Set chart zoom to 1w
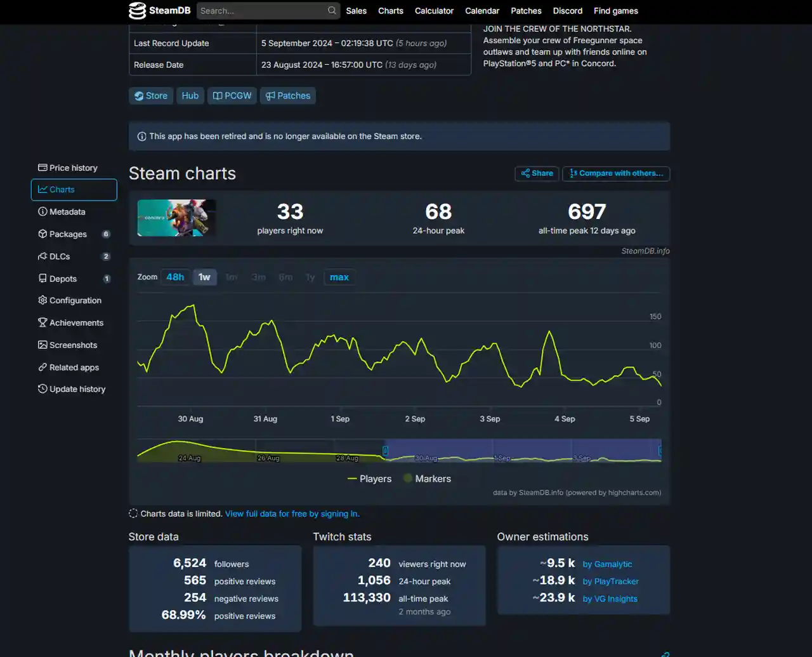812x657 pixels. click(x=204, y=277)
